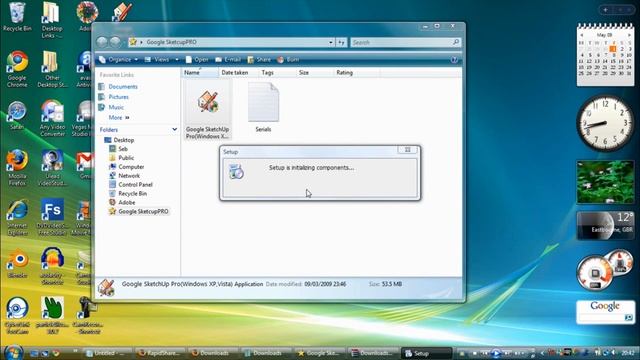Select the Google SketchUp Pro installer file
Image resolution: width=640 pixels, height=360 pixels.
(207, 110)
